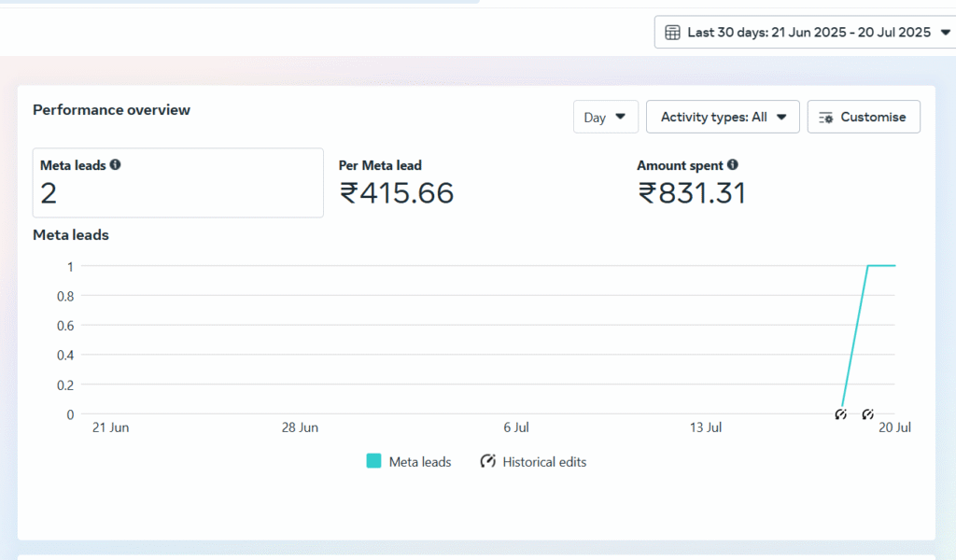Click the Customise settings-sliders icon

coord(826,117)
